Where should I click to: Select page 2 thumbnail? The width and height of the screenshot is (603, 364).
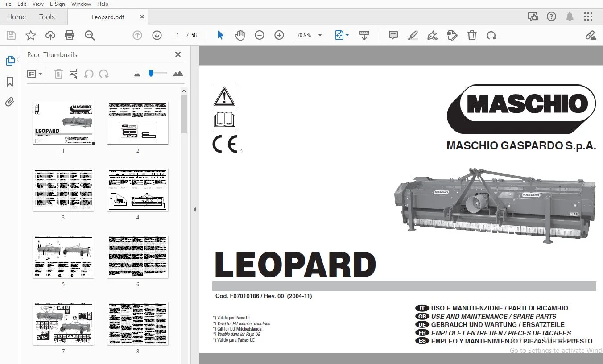tap(138, 123)
